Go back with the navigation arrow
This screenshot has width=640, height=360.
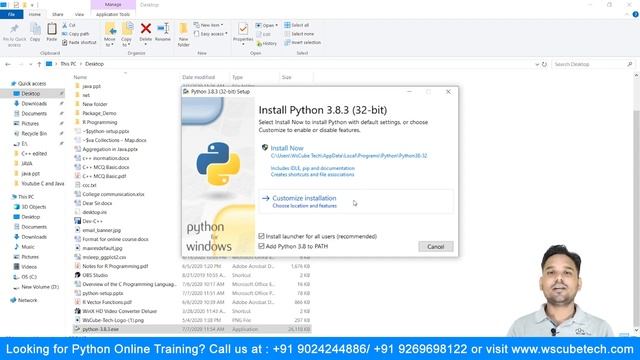pyautogui.click(x=8, y=64)
